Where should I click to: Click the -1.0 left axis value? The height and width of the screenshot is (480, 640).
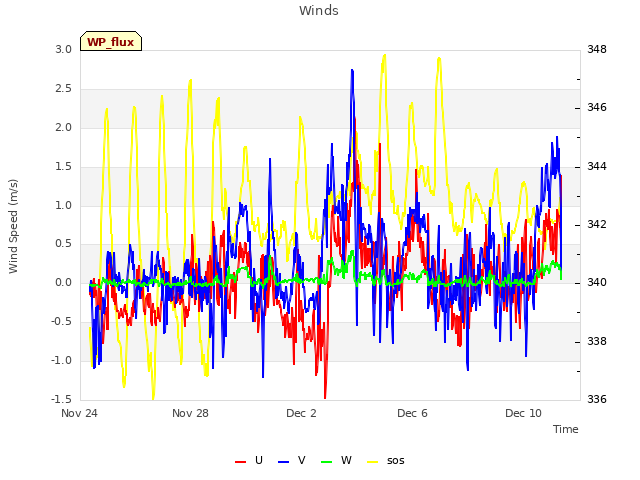click(x=62, y=360)
